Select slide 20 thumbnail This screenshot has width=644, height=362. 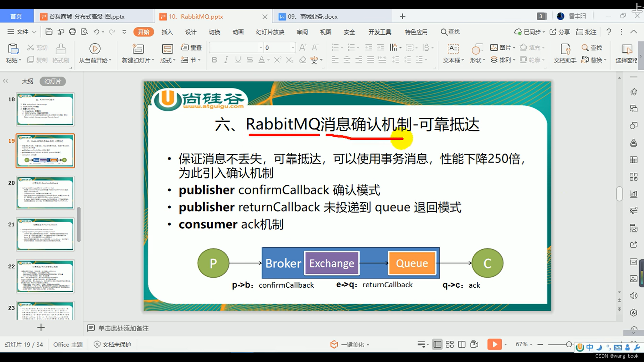click(x=45, y=193)
